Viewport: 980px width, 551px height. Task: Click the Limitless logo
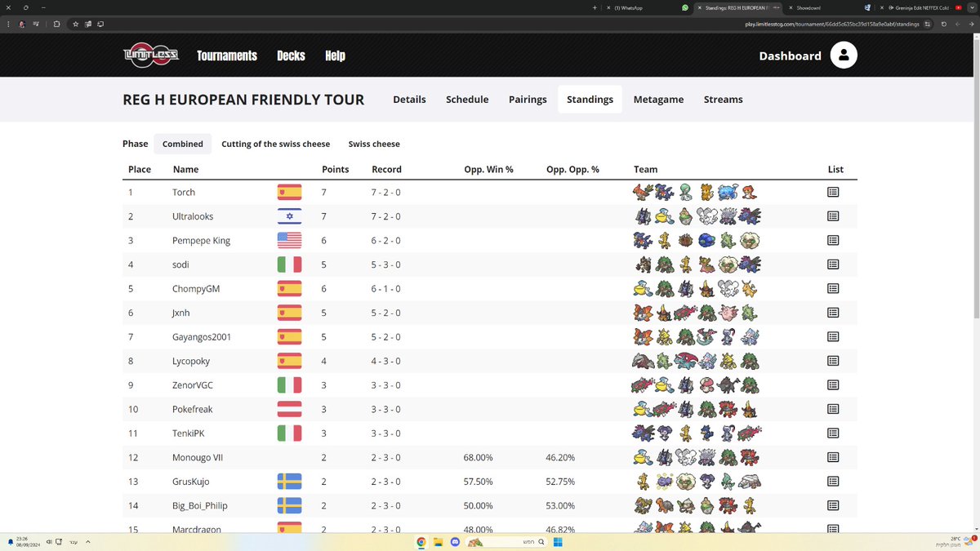(x=151, y=56)
